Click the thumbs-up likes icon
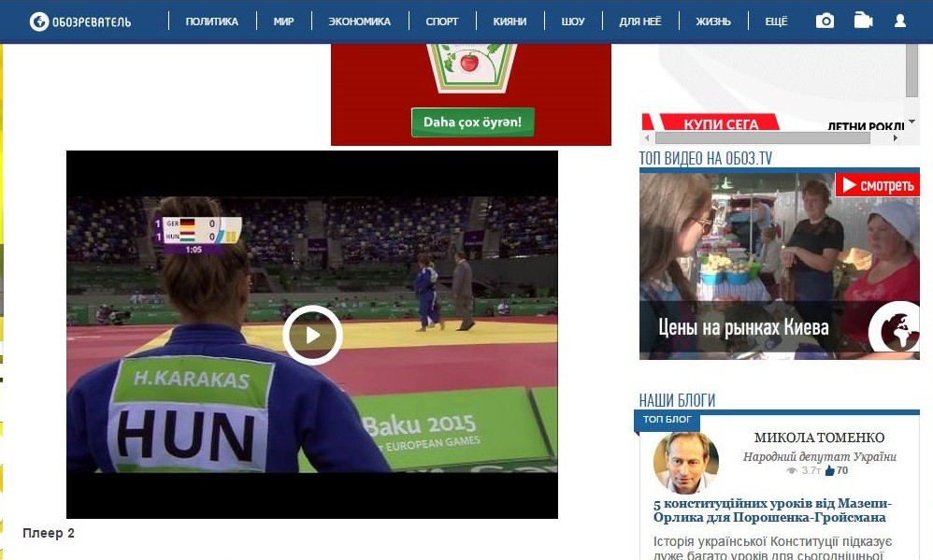The height and width of the screenshot is (560, 933). click(x=829, y=471)
